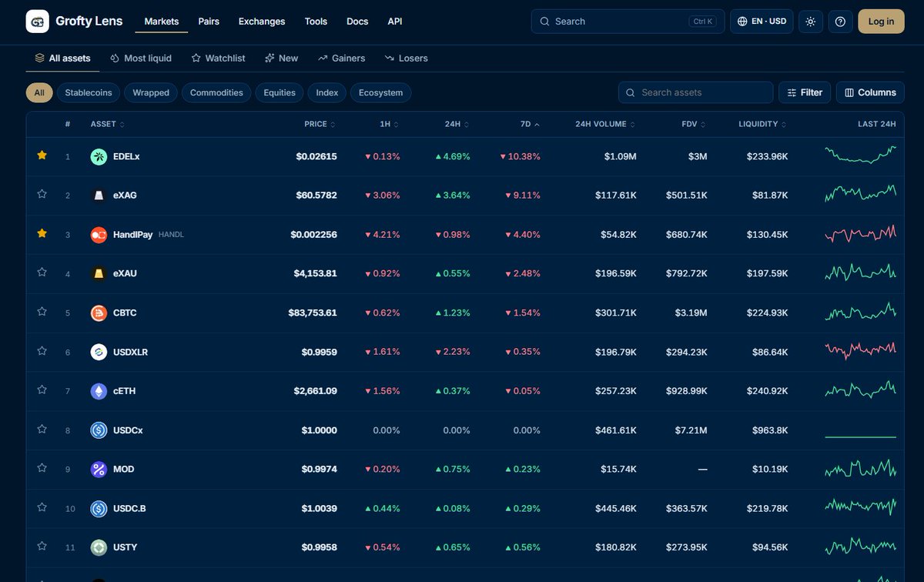Click the Grofty Lens logo icon
The height and width of the screenshot is (582, 924).
(x=37, y=22)
